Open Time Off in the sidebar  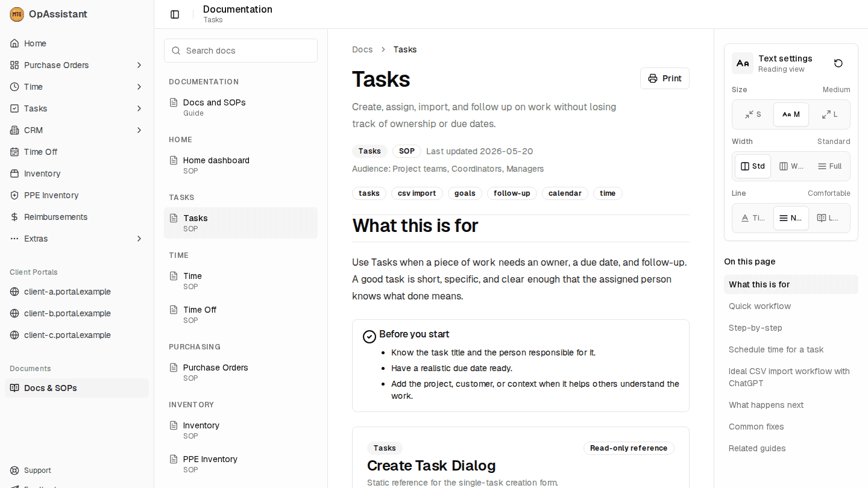coord(77,152)
